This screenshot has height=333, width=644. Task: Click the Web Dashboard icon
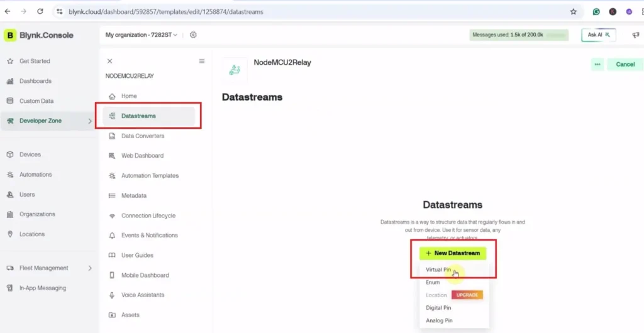click(x=112, y=156)
